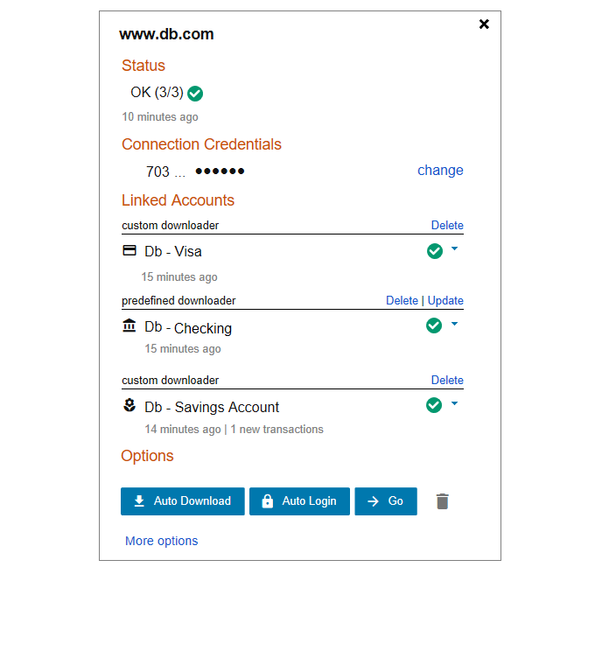The width and height of the screenshot is (616, 672).
Task: Click the trash delete connection icon
Action: click(443, 501)
